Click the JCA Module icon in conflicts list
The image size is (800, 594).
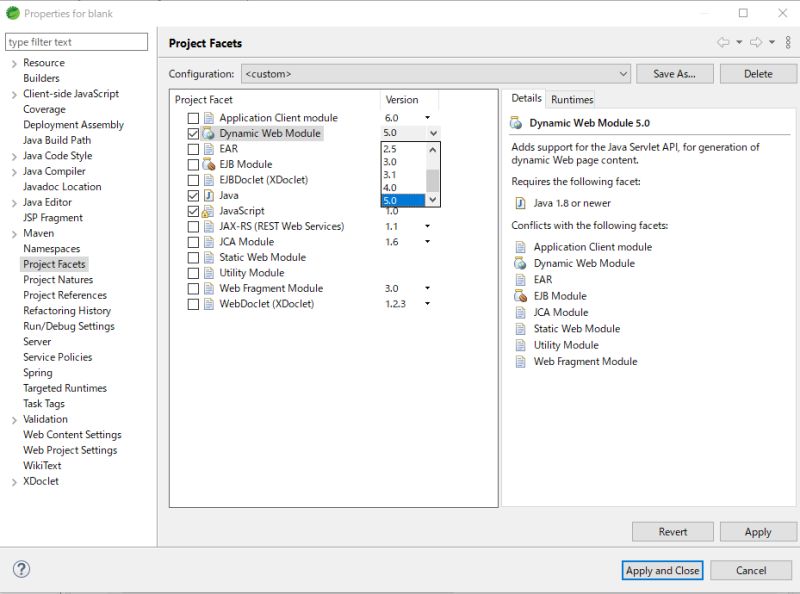point(520,312)
